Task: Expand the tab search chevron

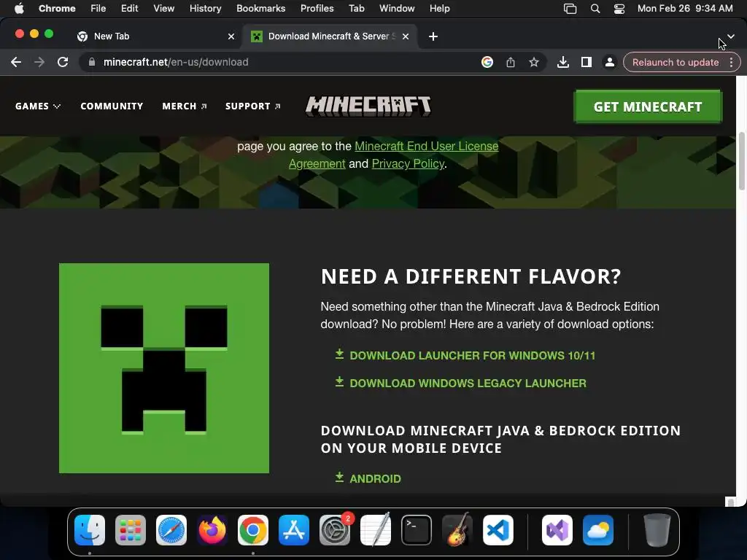Action: point(731,36)
